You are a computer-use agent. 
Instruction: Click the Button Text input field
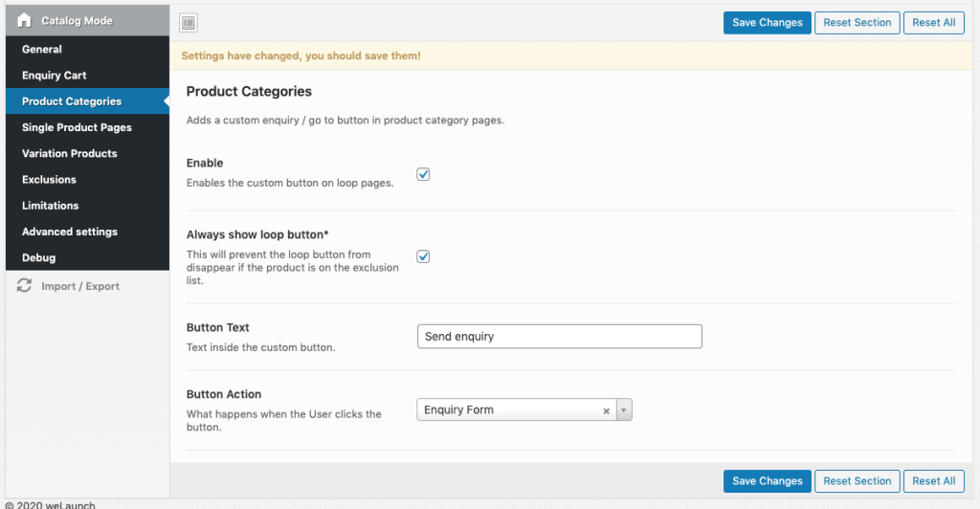click(560, 337)
